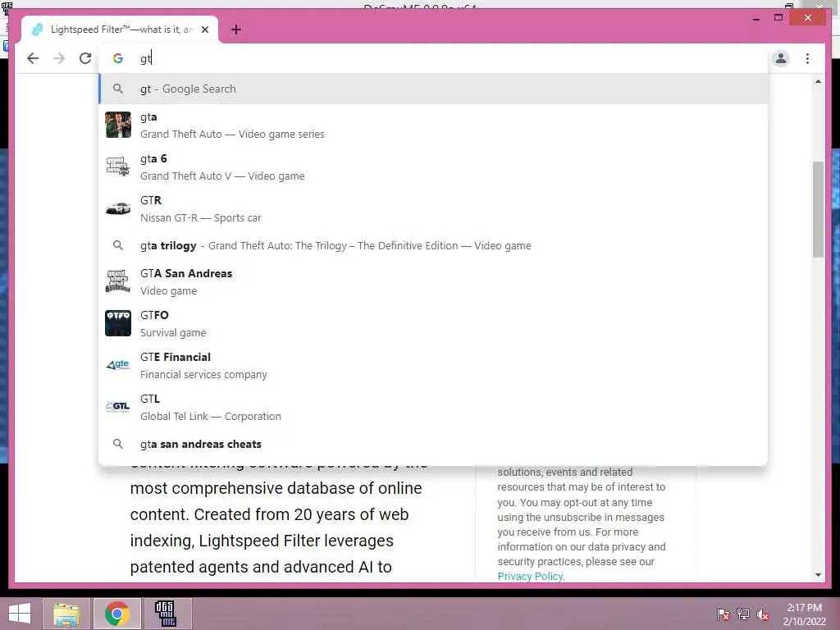Select the Lightspeed Filter tab
This screenshot has width=840, height=630.
pyautogui.click(x=120, y=30)
